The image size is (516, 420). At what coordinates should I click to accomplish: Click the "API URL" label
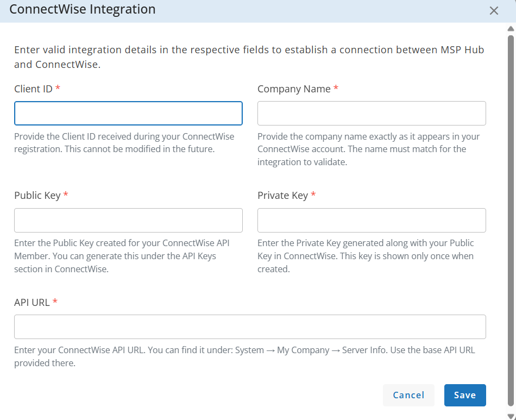pos(32,302)
